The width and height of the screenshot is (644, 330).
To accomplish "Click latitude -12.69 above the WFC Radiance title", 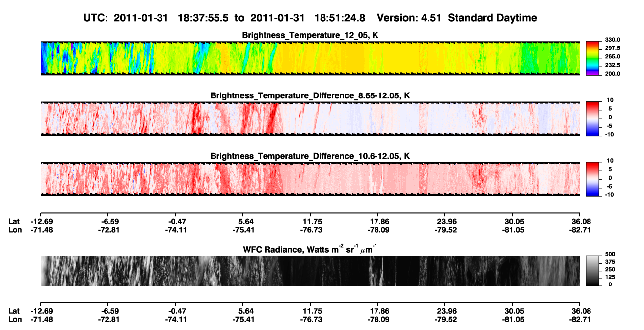I will (41, 221).
